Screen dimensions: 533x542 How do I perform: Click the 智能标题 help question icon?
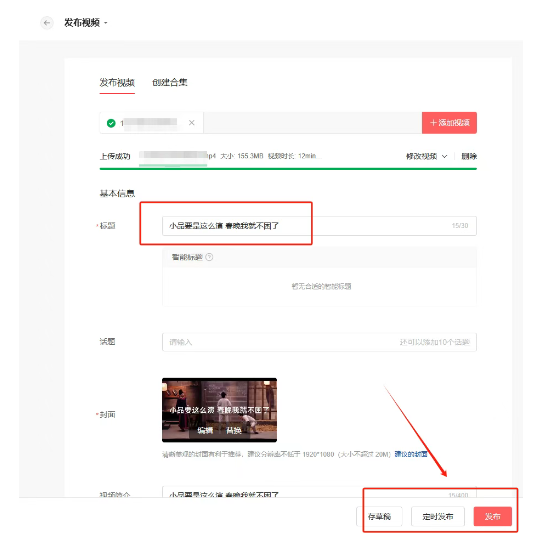click(x=209, y=257)
